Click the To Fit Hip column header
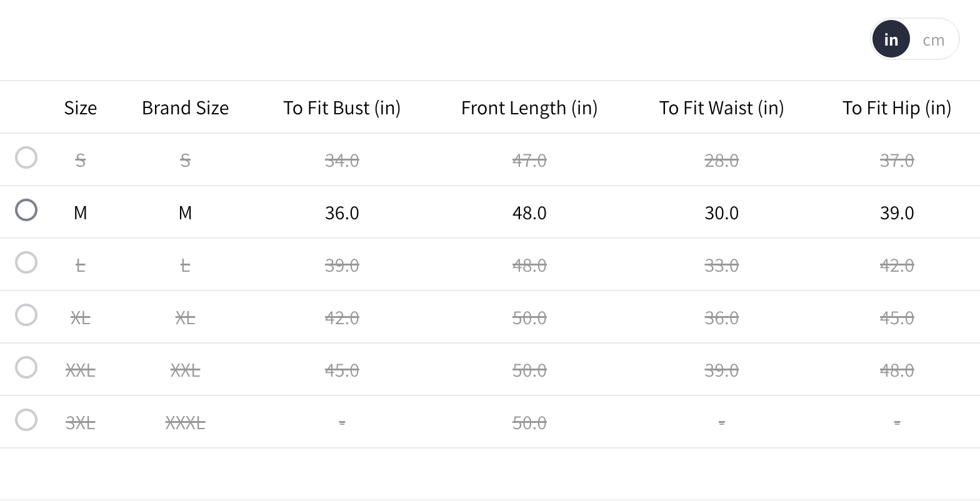 (897, 108)
